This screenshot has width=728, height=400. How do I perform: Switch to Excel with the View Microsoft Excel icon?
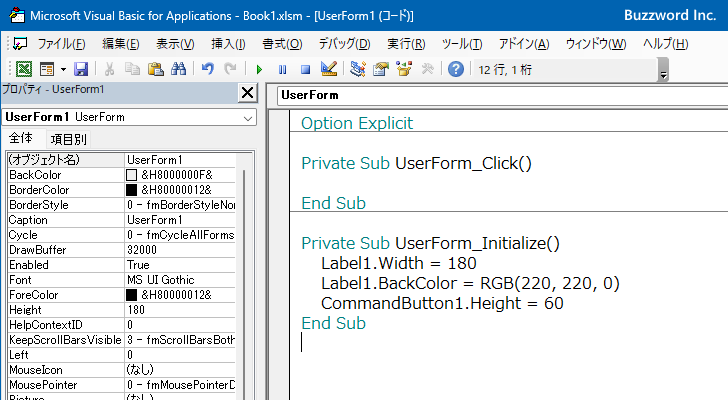pyautogui.click(x=24, y=69)
